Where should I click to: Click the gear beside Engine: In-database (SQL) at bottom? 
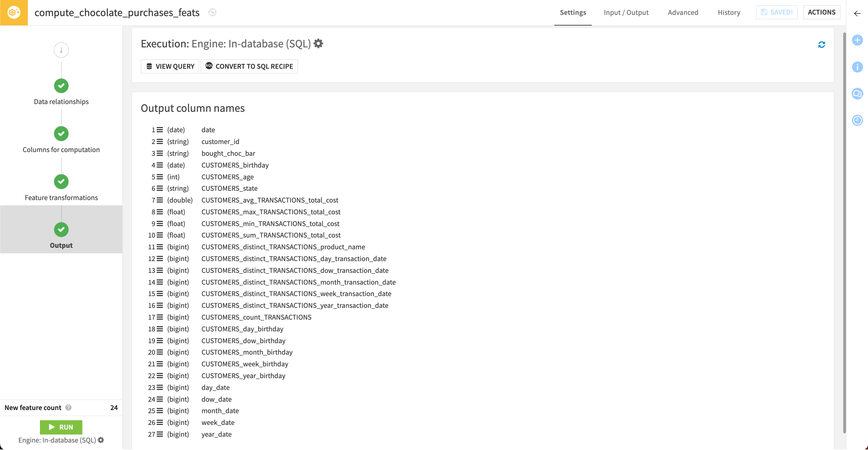click(x=101, y=440)
